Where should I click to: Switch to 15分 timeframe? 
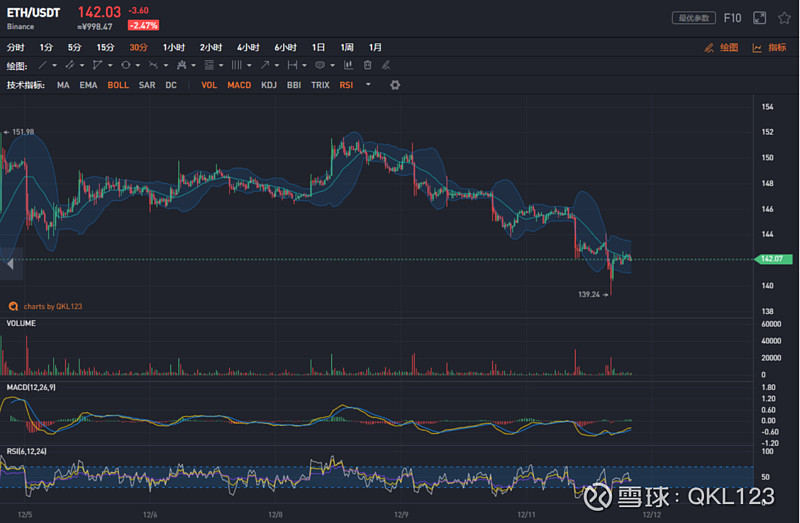click(106, 47)
